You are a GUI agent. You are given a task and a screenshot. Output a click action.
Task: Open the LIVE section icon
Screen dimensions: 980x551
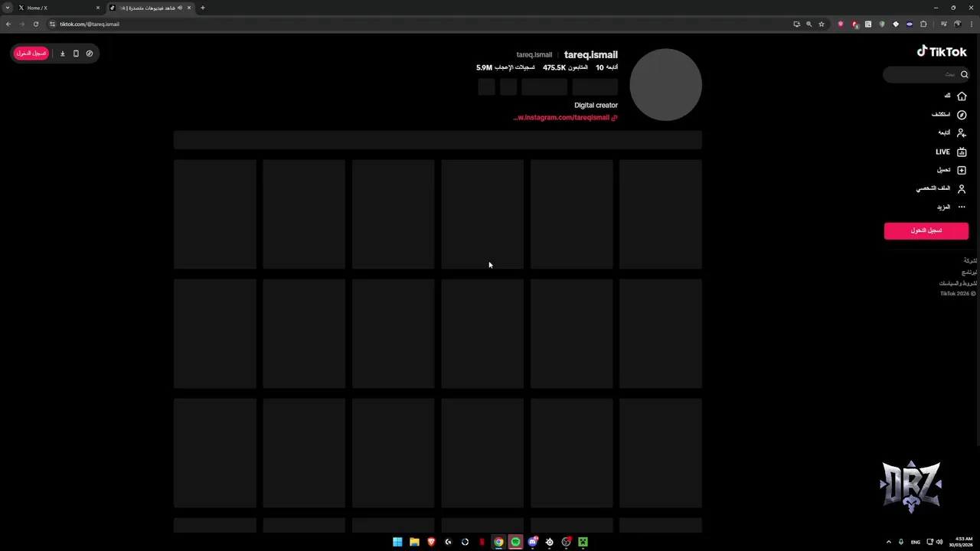tap(962, 152)
